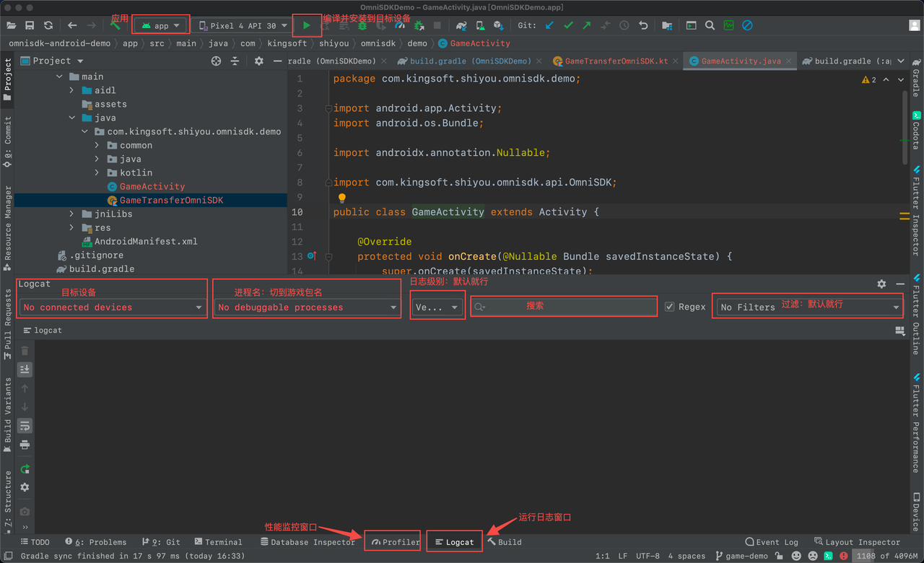Click the Git push arrow icon
Image resolution: width=924 pixels, height=563 pixels.
click(x=586, y=25)
